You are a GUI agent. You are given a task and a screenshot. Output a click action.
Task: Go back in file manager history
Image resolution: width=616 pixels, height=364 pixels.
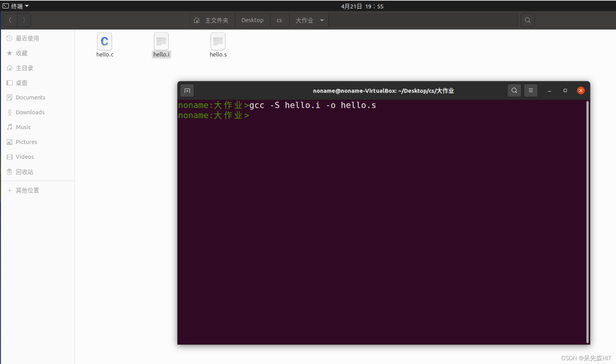click(x=10, y=20)
